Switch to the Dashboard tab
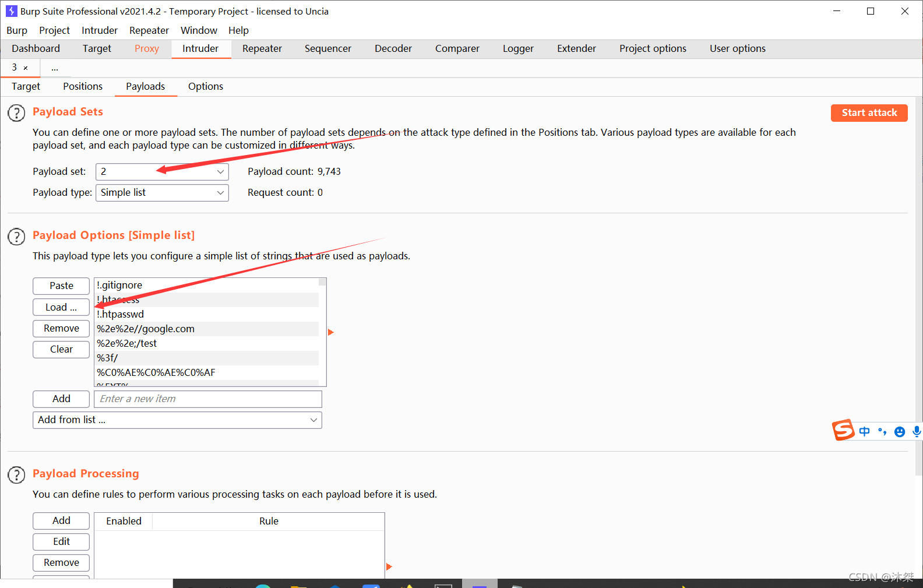 coord(36,49)
